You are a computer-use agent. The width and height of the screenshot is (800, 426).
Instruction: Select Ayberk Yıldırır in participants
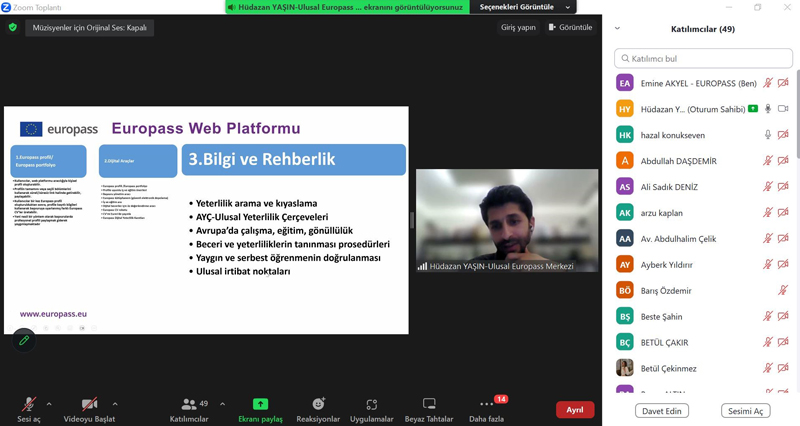coord(703,264)
